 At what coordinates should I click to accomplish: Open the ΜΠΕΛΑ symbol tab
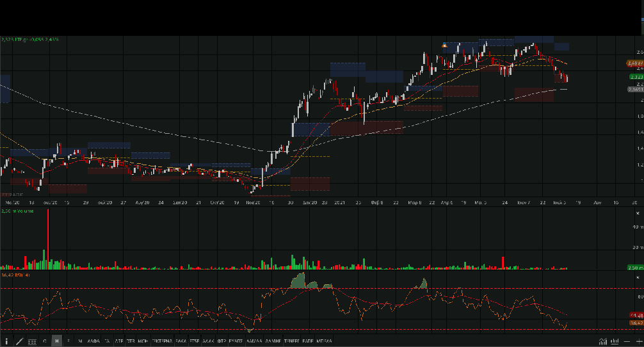coord(324,341)
